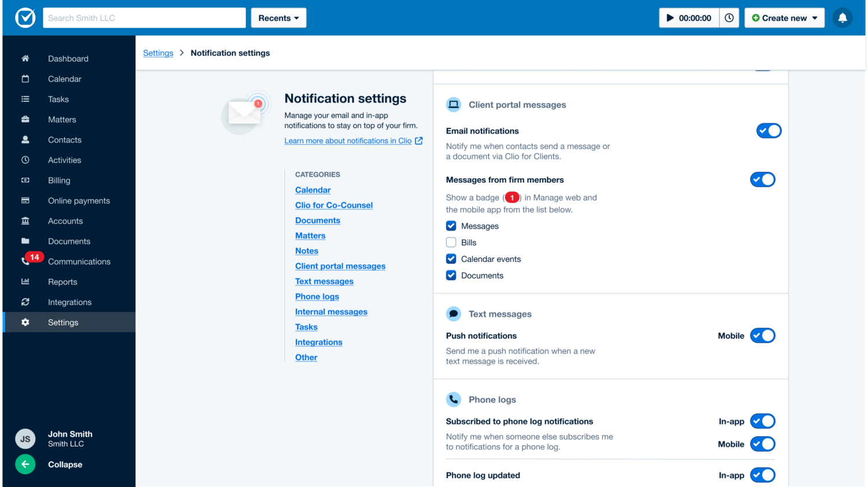Disable Client portal Email notifications toggle
868x487 pixels.
768,131
